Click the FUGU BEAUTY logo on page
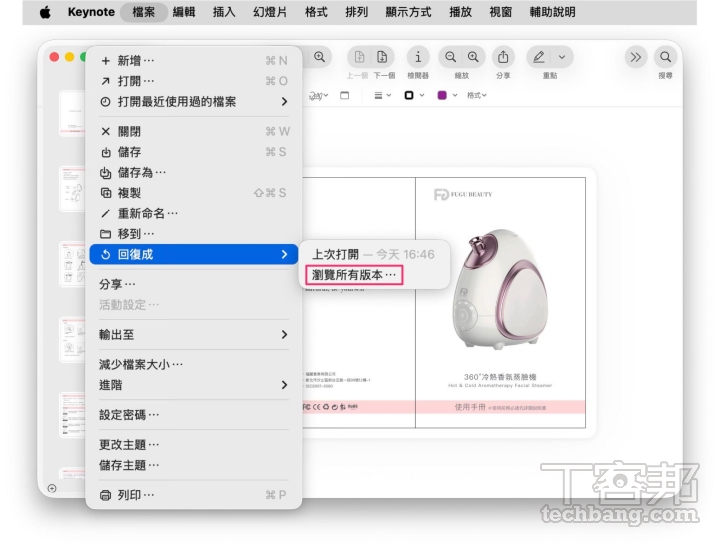This screenshot has width=720, height=547. point(463,195)
